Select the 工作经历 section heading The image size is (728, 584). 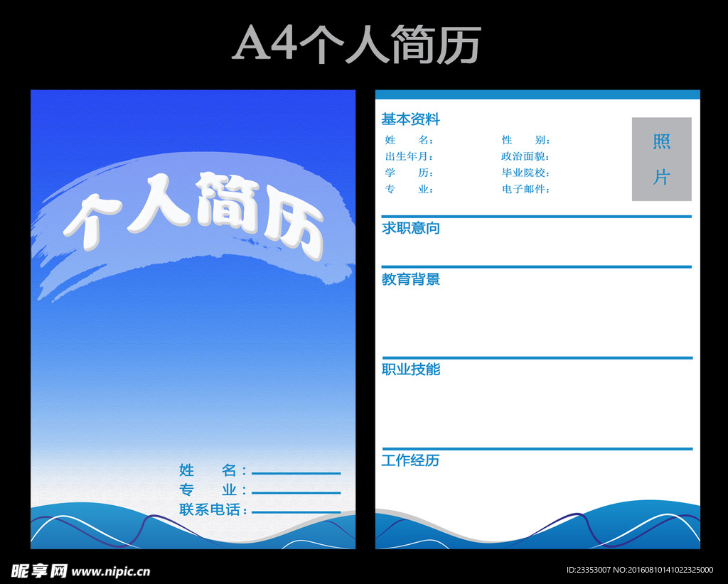(410, 460)
